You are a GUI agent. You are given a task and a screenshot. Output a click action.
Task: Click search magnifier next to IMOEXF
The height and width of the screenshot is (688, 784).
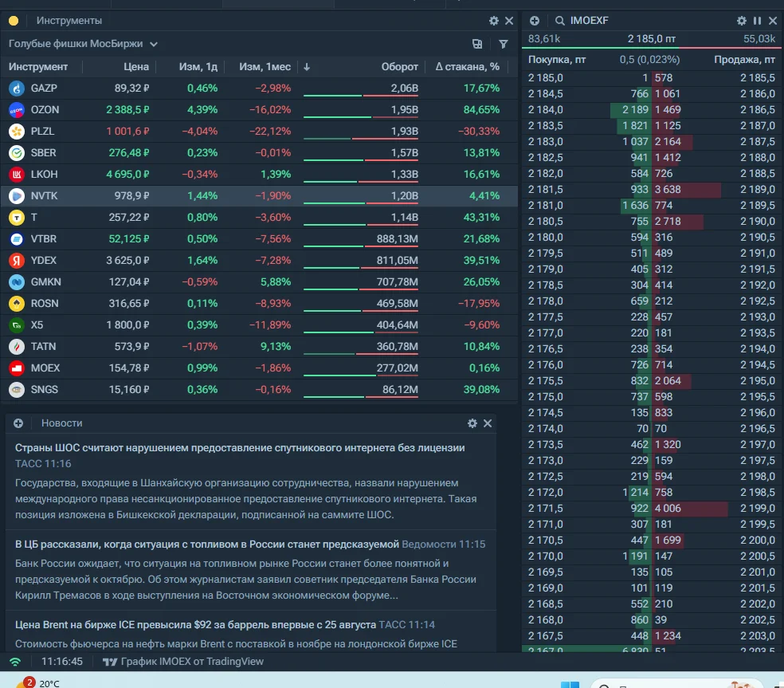(559, 21)
